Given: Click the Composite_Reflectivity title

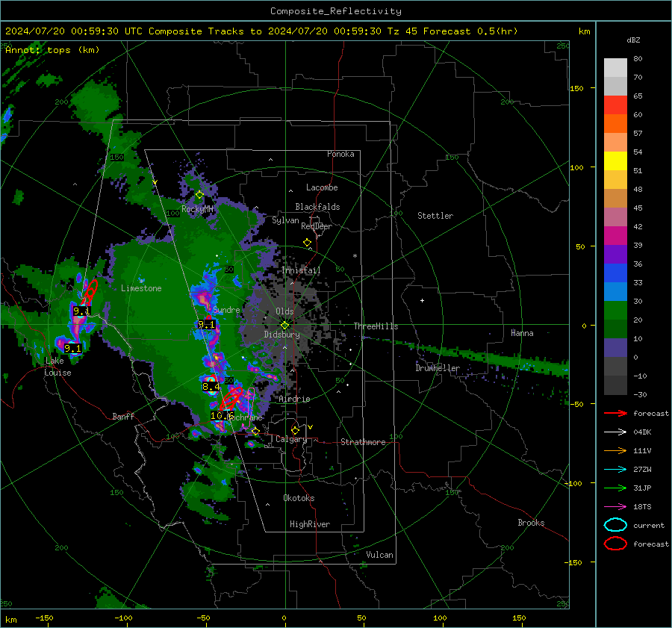Looking at the screenshot, I should 335,11.
